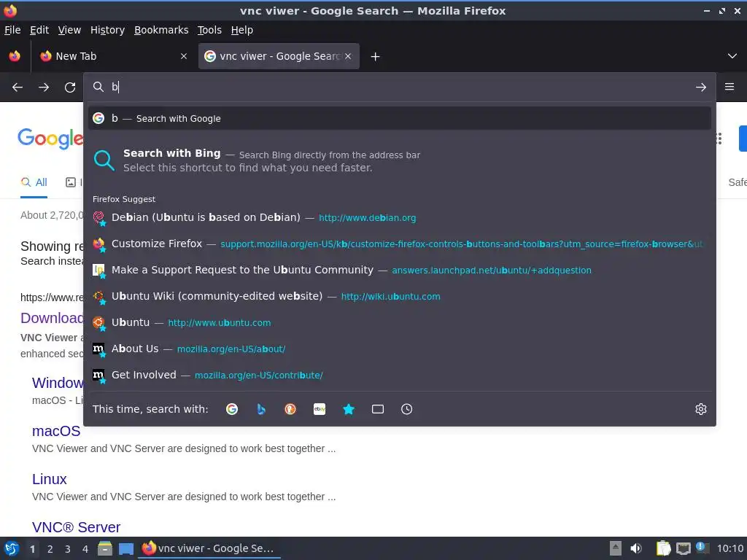Image resolution: width=747 pixels, height=560 pixels.
Task: Open Debian suggestion for debian.org
Action: 399,217
